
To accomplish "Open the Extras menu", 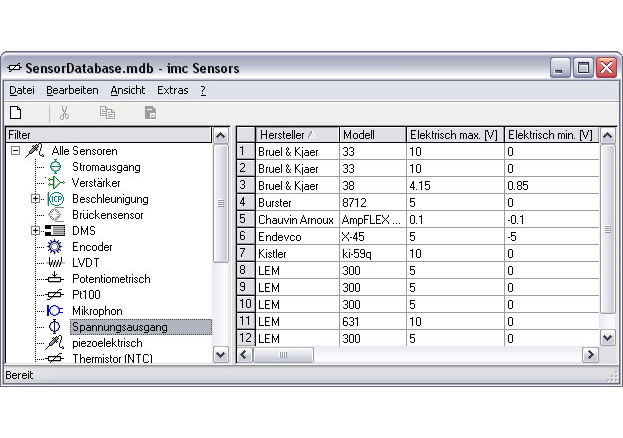I will click(173, 90).
